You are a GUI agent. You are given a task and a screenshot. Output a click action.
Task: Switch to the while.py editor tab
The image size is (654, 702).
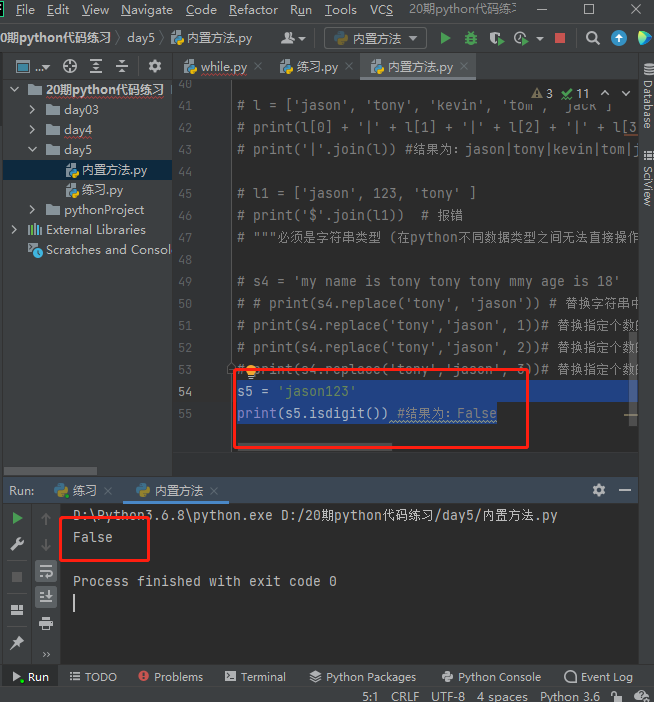point(215,67)
